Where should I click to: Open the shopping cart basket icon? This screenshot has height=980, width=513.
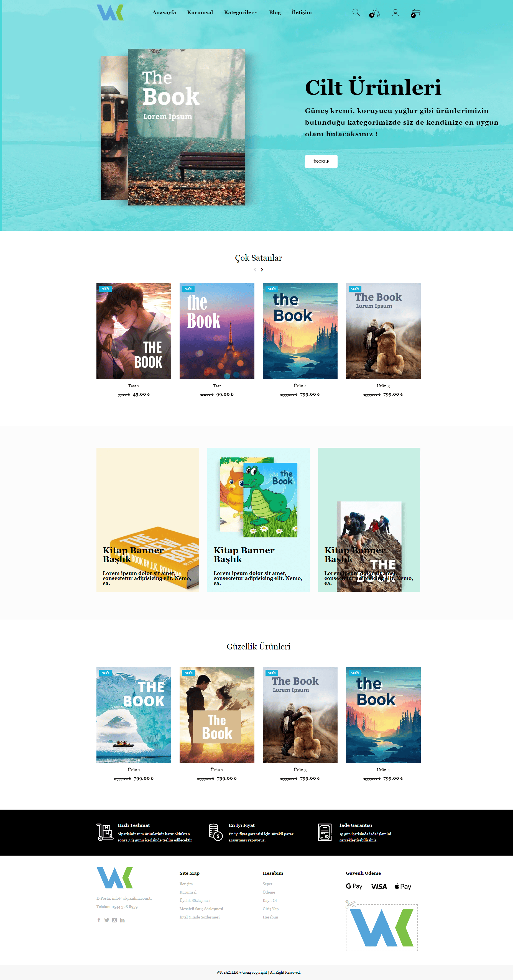(415, 13)
